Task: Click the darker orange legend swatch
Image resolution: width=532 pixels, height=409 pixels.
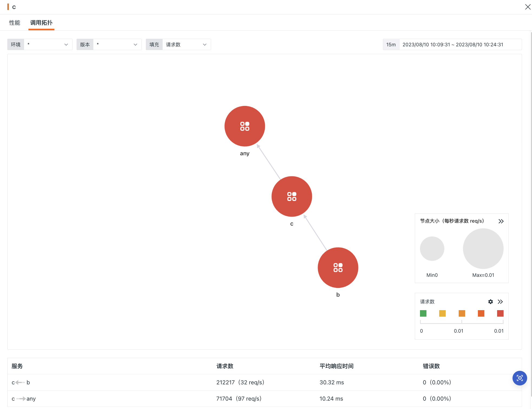Action: tap(481, 313)
